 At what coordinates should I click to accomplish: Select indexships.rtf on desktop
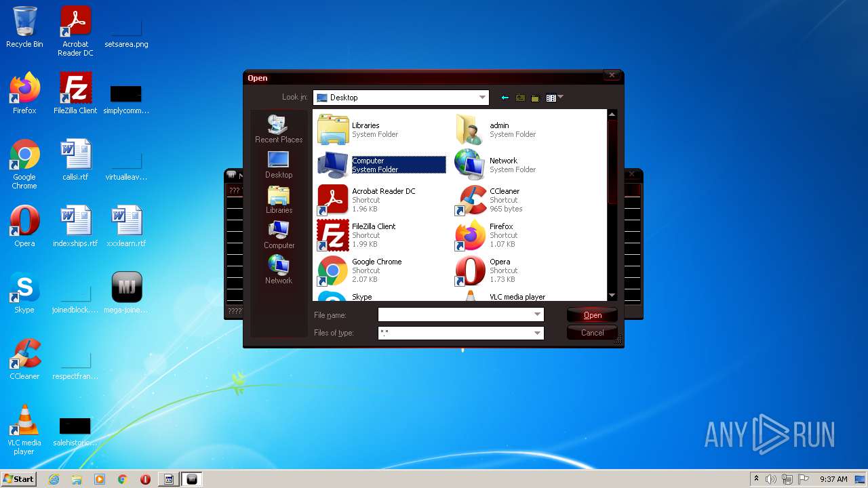coord(75,226)
